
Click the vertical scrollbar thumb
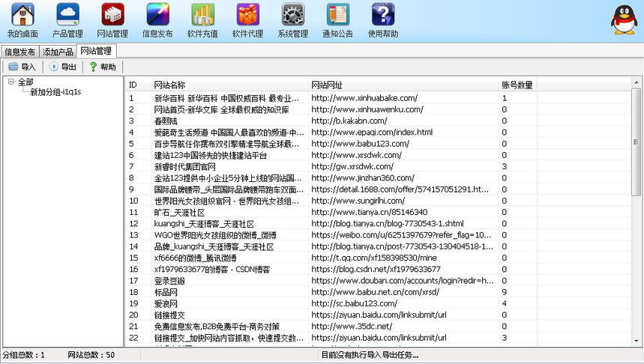[x=637, y=142]
